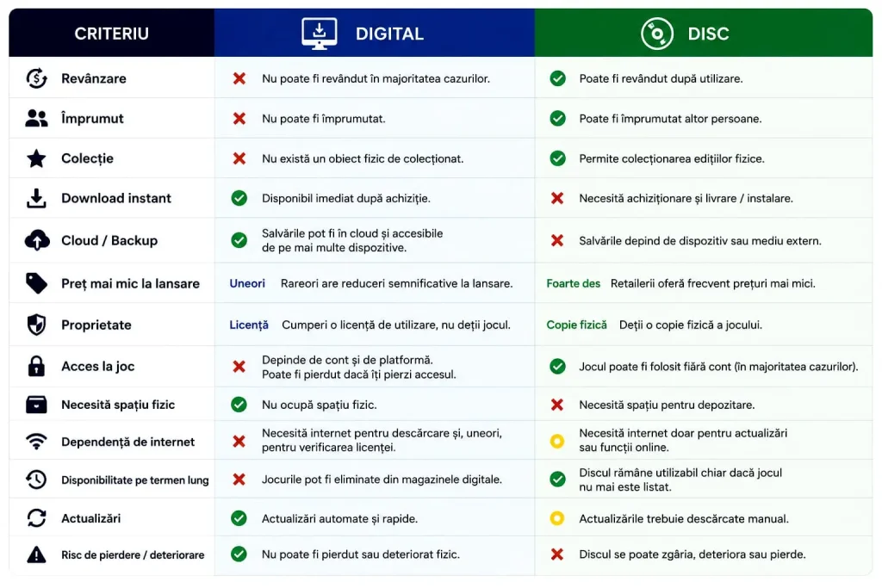Click the Dependență de internet wifi icon
The image size is (882, 588).
tap(36, 442)
